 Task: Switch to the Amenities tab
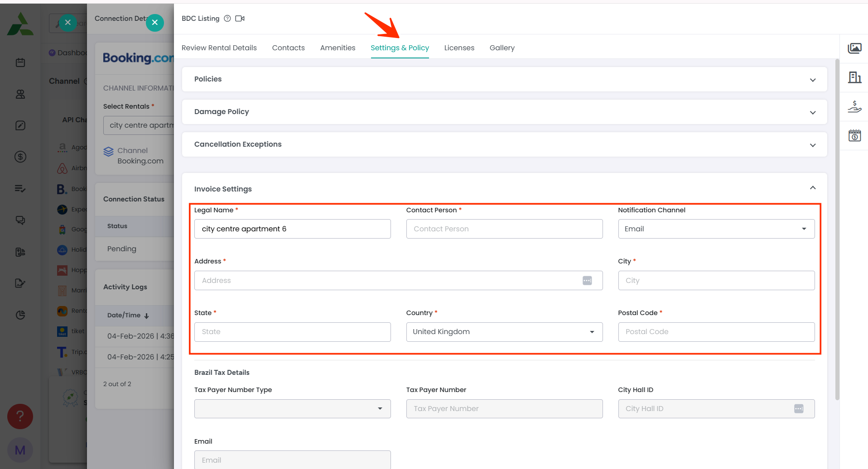click(x=338, y=48)
